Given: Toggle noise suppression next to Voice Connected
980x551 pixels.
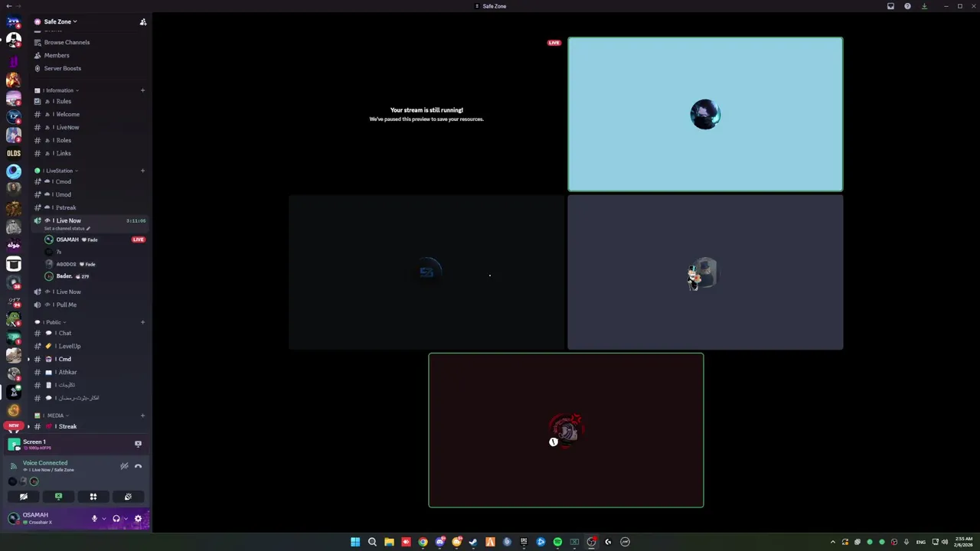Looking at the screenshot, I should [x=124, y=466].
